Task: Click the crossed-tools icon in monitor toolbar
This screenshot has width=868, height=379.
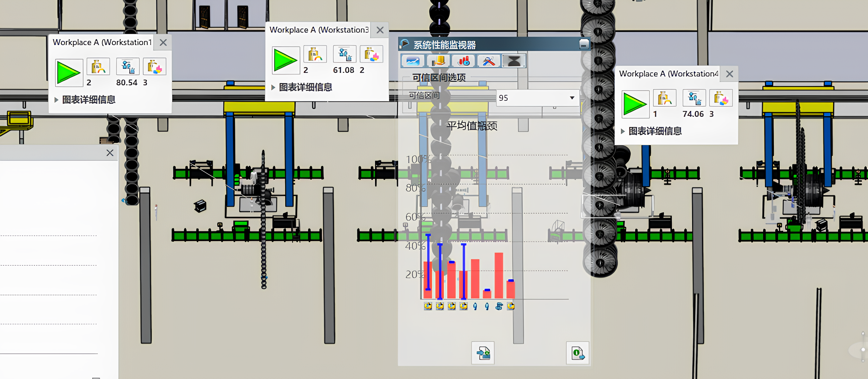Action: [x=489, y=61]
